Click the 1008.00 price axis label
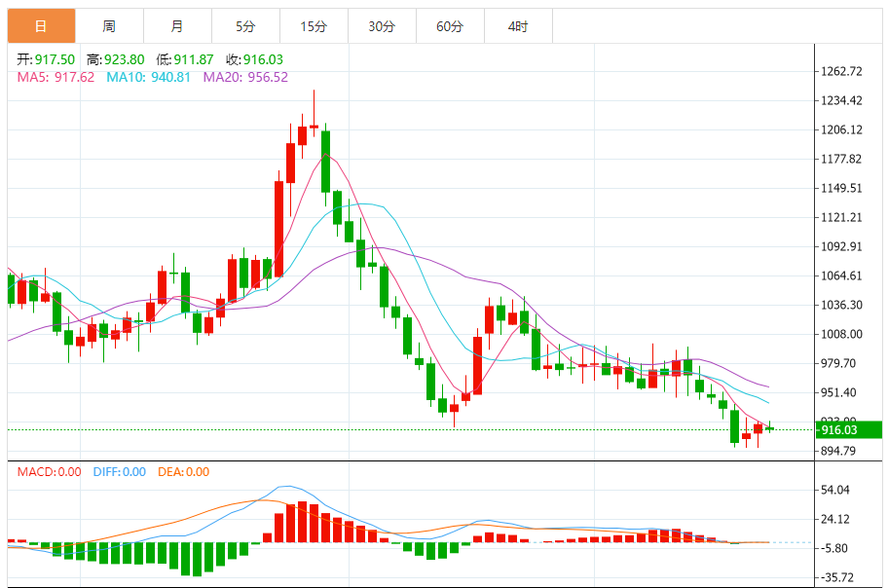The image size is (888, 588). (x=841, y=334)
